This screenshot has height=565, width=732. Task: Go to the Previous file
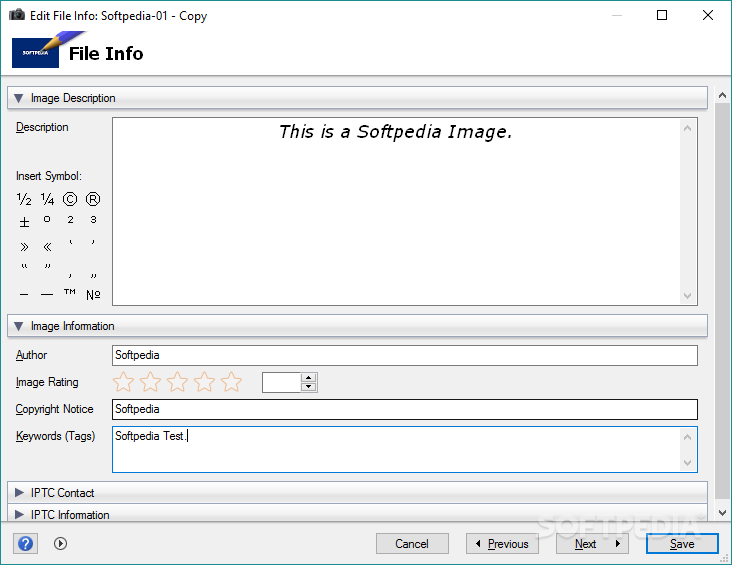click(x=502, y=544)
